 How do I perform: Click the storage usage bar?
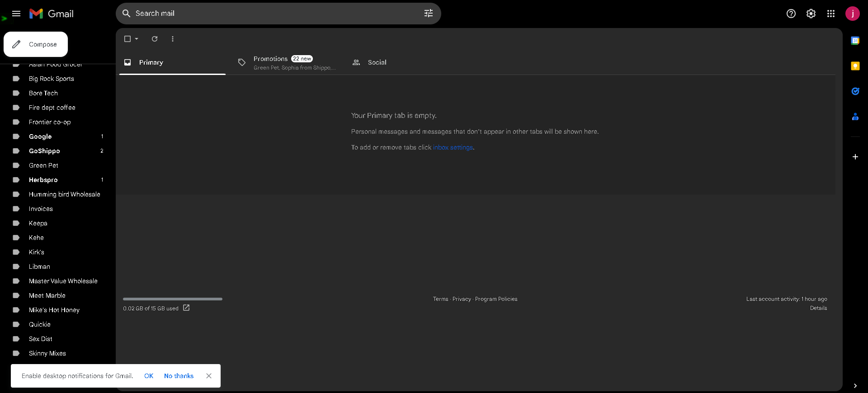point(173,299)
